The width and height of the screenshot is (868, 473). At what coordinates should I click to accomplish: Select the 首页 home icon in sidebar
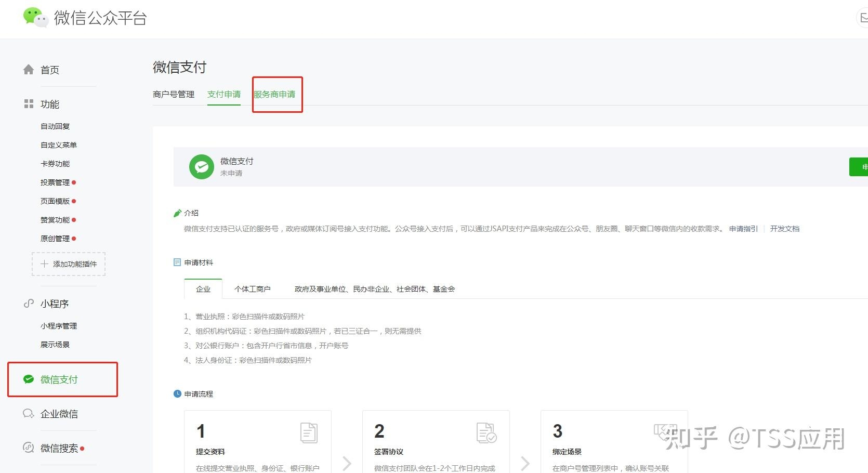point(29,69)
